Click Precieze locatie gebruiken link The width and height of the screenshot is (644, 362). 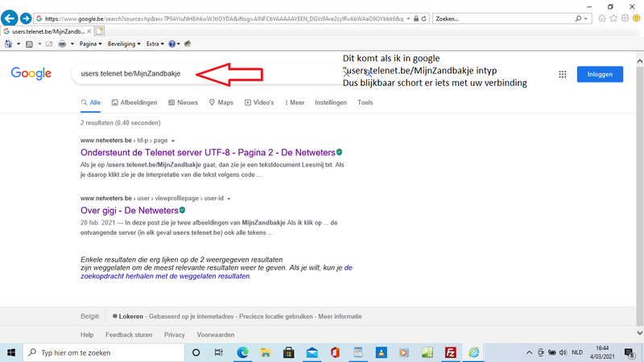[x=276, y=316]
